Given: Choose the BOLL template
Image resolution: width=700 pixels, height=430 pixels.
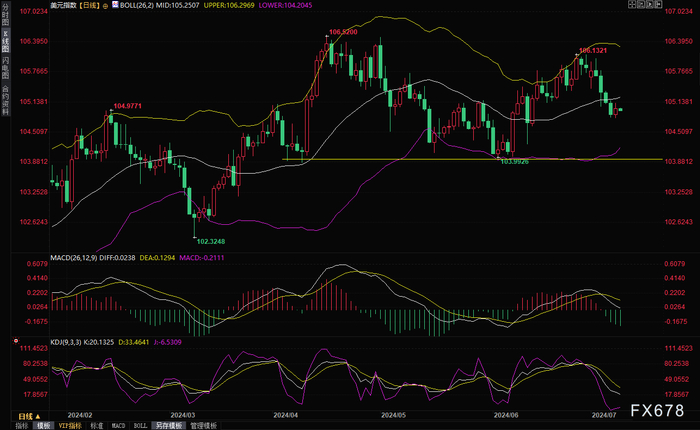Looking at the screenshot, I should click(140, 426).
